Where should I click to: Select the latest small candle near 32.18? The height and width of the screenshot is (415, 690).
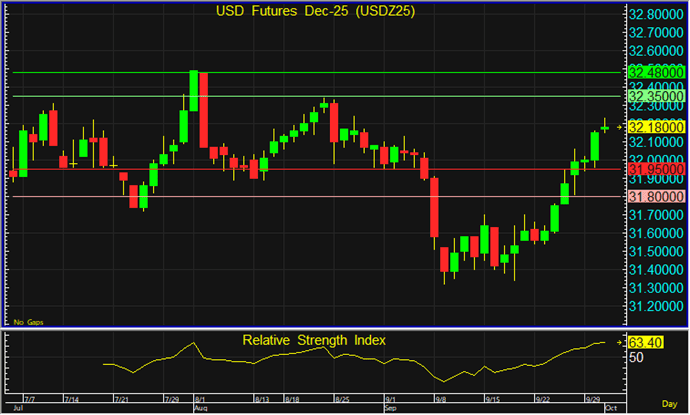coord(605,127)
